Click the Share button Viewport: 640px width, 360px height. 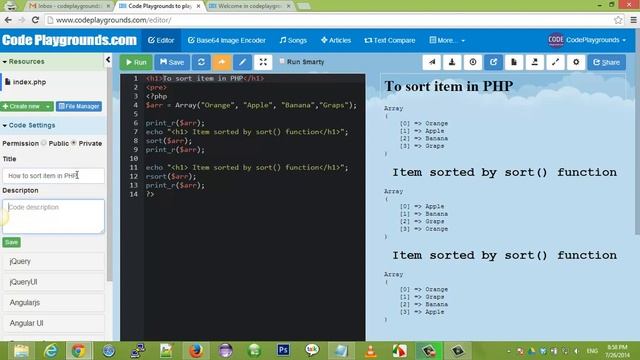pos(607,62)
